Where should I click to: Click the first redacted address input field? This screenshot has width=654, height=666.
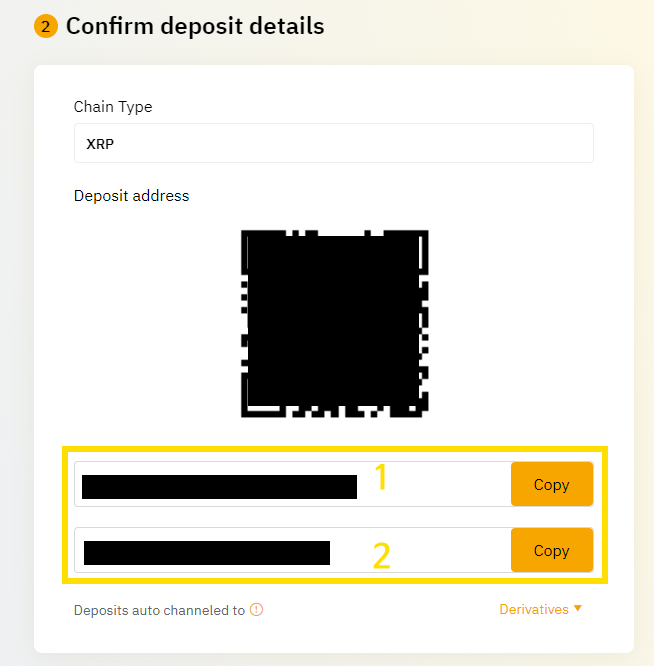[293, 484]
